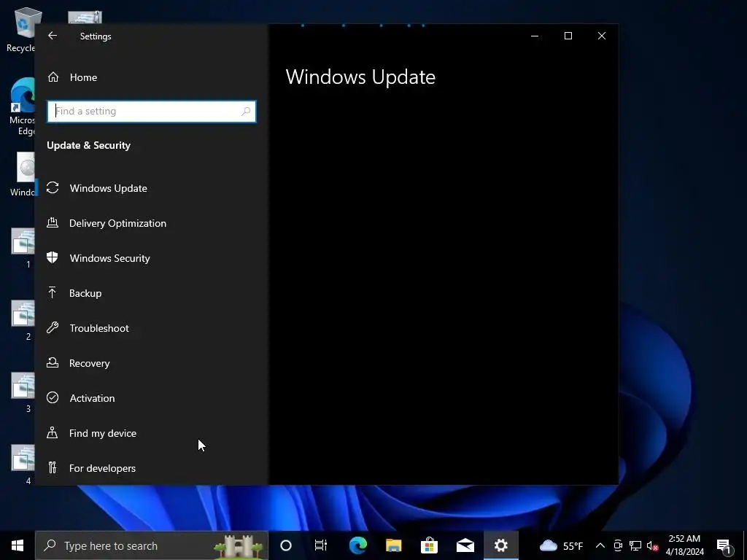Open the clock showing 2:52 AM
Screen dimensions: 747x560
pos(684,545)
